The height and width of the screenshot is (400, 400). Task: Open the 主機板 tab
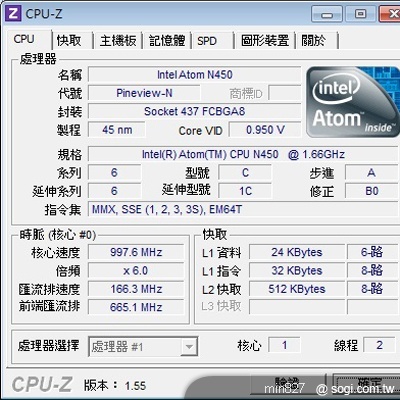(118, 41)
